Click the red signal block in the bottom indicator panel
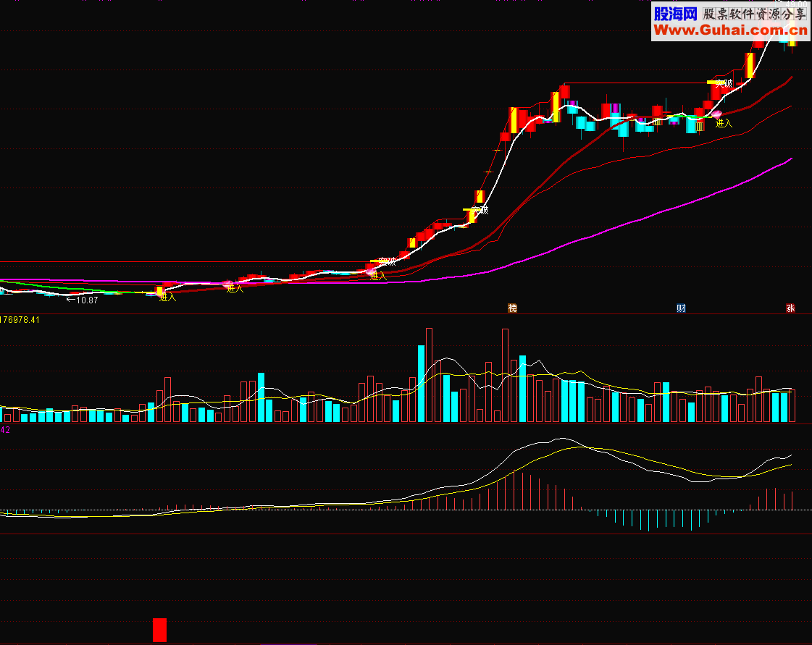The image size is (812, 645). point(159,630)
